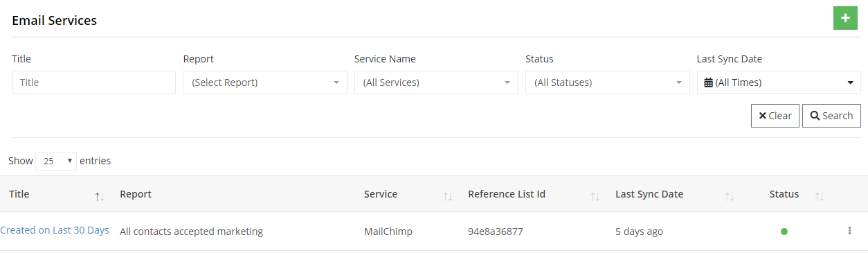Click the calendar icon in Last Sync Date
Screen dimensions: 868x253
pyautogui.click(x=708, y=82)
